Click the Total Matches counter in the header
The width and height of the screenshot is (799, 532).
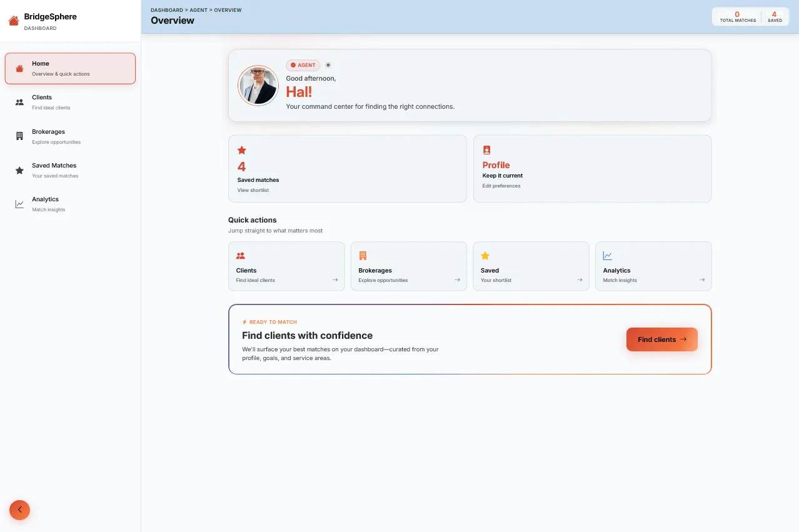pyautogui.click(x=738, y=17)
